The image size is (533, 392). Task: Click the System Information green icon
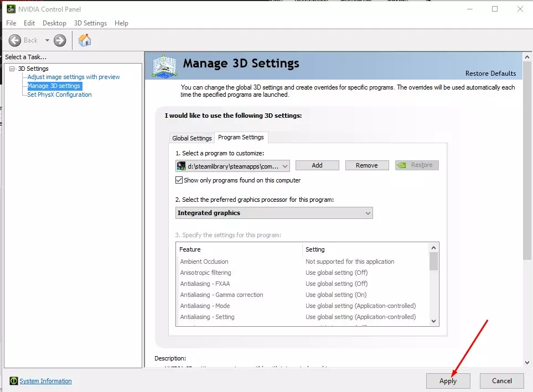tap(14, 381)
